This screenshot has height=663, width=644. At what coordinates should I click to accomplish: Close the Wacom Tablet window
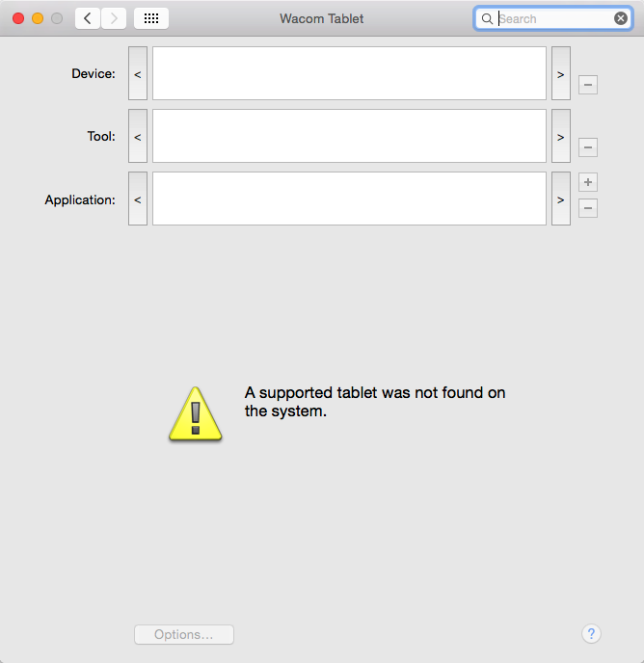coord(18,18)
